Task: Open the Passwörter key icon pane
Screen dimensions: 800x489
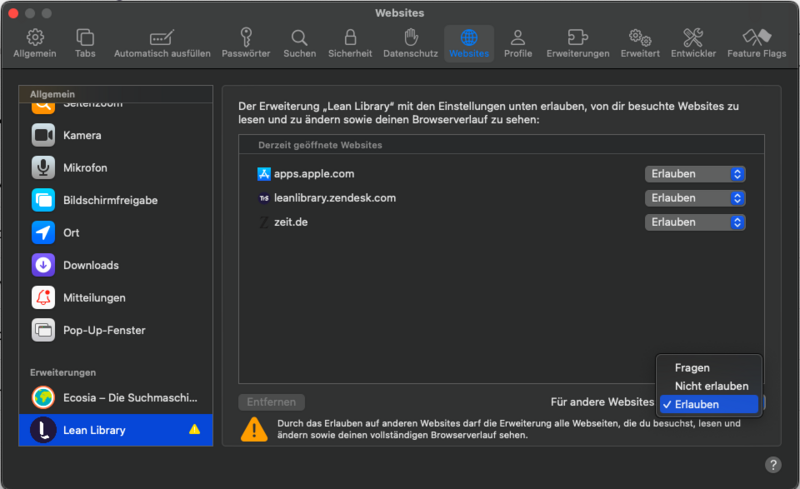Action: [x=245, y=43]
